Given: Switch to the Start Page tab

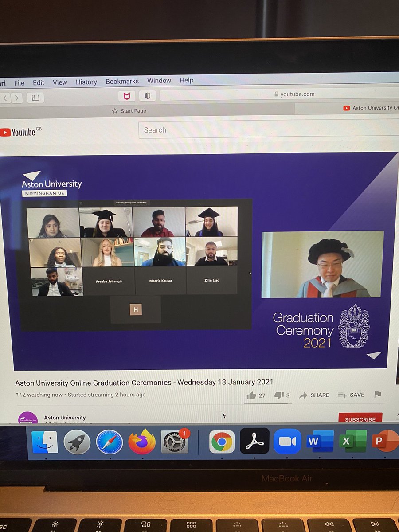Looking at the screenshot, I should coord(129,111).
